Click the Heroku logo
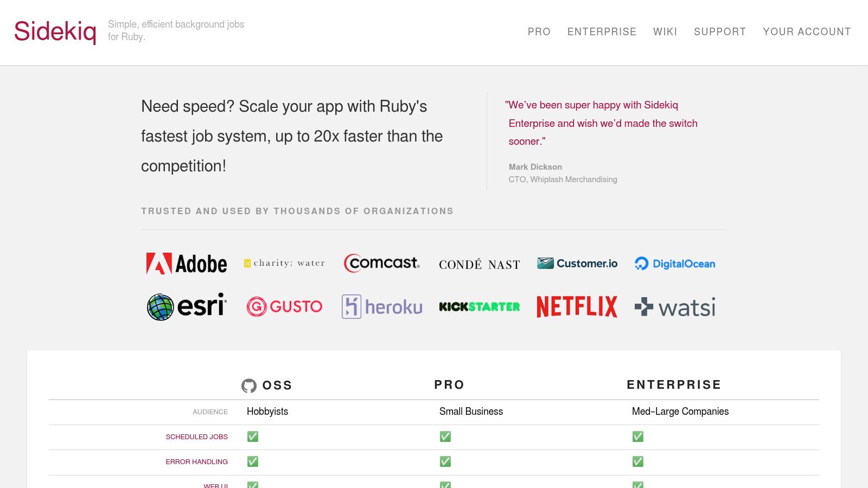This screenshot has width=868, height=488. pos(382,306)
